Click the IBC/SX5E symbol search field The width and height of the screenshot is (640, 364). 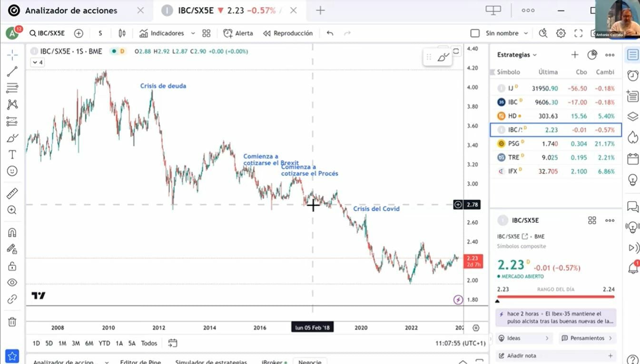point(48,33)
